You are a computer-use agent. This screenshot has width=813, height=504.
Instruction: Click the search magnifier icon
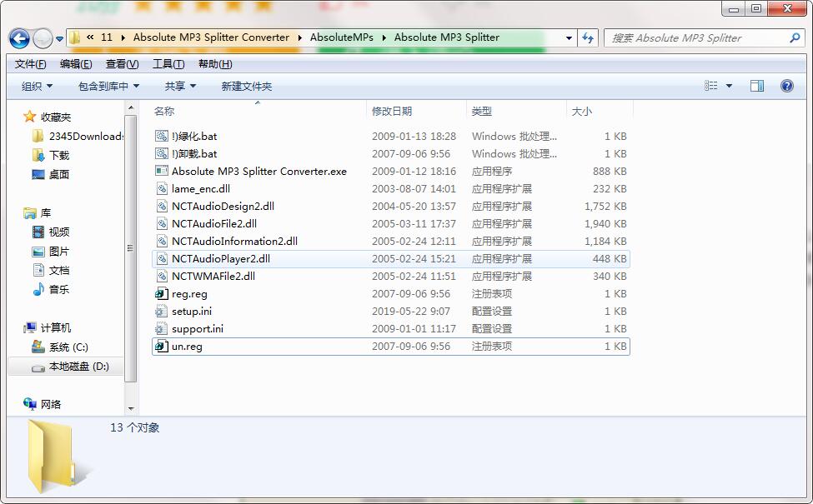pyautogui.click(x=795, y=37)
